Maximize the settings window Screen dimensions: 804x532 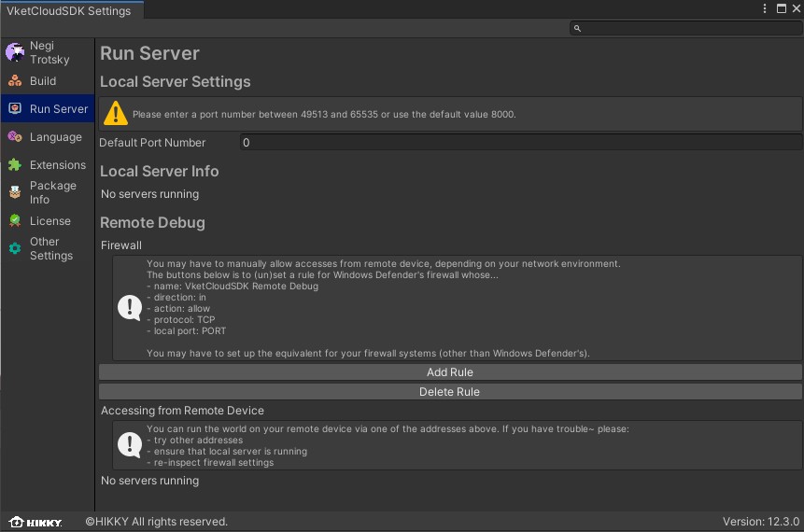coord(782,8)
